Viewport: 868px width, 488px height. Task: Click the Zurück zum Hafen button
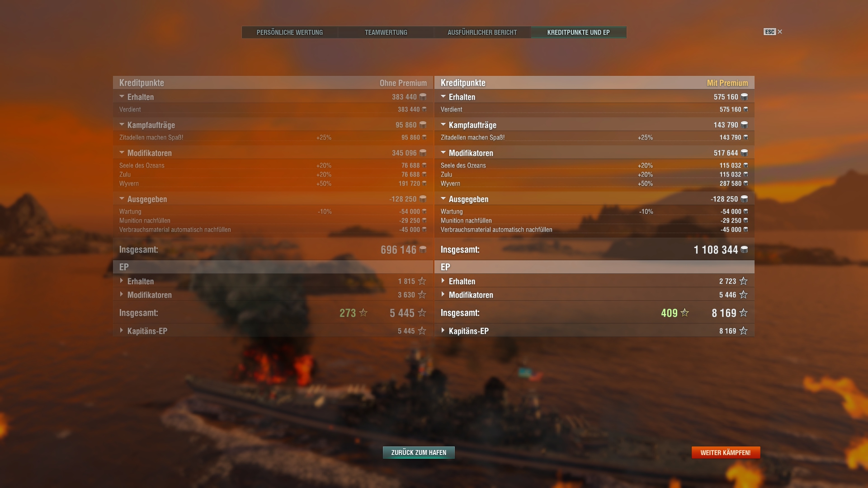pos(419,452)
